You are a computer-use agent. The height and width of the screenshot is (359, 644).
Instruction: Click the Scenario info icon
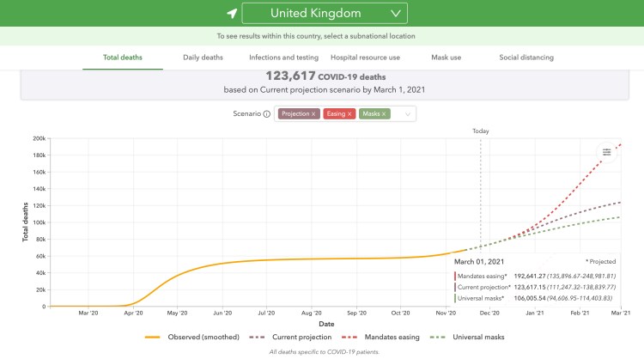point(266,113)
